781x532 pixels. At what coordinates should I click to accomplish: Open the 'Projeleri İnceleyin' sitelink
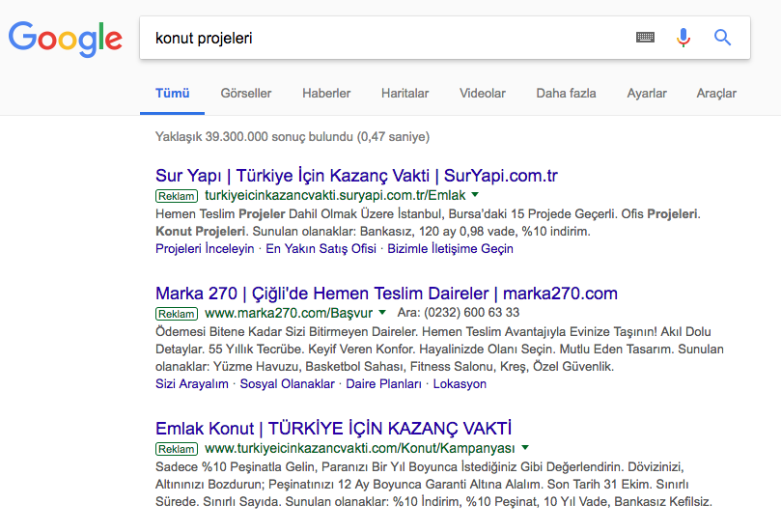pyautogui.click(x=205, y=248)
